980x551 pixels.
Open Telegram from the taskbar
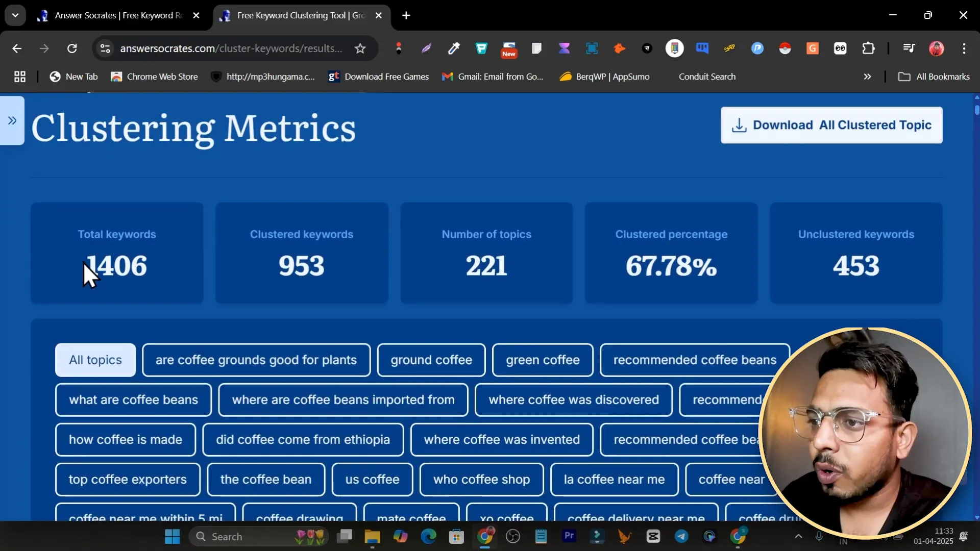(x=681, y=536)
